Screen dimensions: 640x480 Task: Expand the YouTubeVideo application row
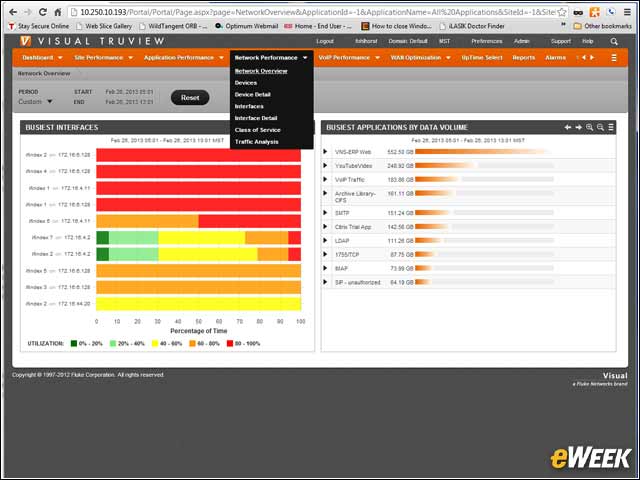point(325,166)
